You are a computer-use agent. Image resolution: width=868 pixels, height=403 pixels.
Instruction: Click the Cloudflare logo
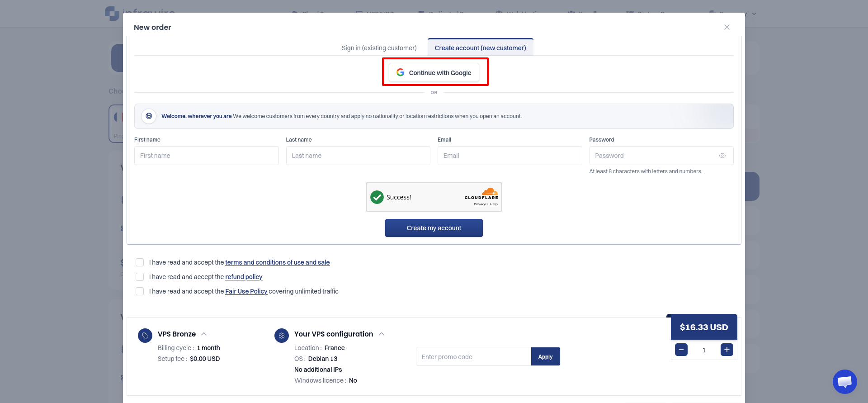[481, 194]
